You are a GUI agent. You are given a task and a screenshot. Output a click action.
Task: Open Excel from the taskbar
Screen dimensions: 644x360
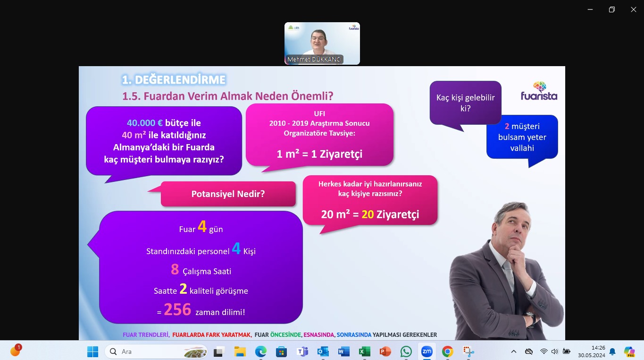pyautogui.click(x=364, y=351)
